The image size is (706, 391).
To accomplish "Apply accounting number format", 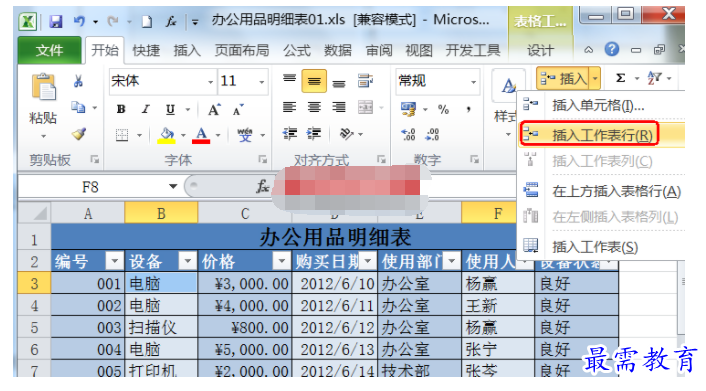I will tap(408, 109).
